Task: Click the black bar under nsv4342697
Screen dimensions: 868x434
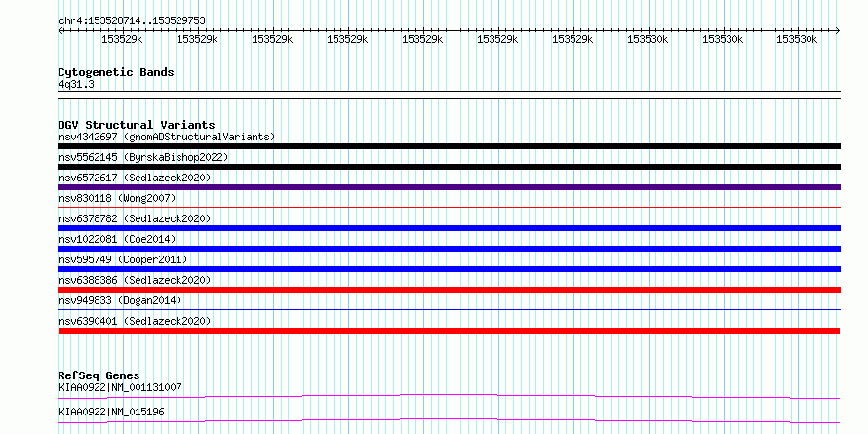Action: [449, 146]
